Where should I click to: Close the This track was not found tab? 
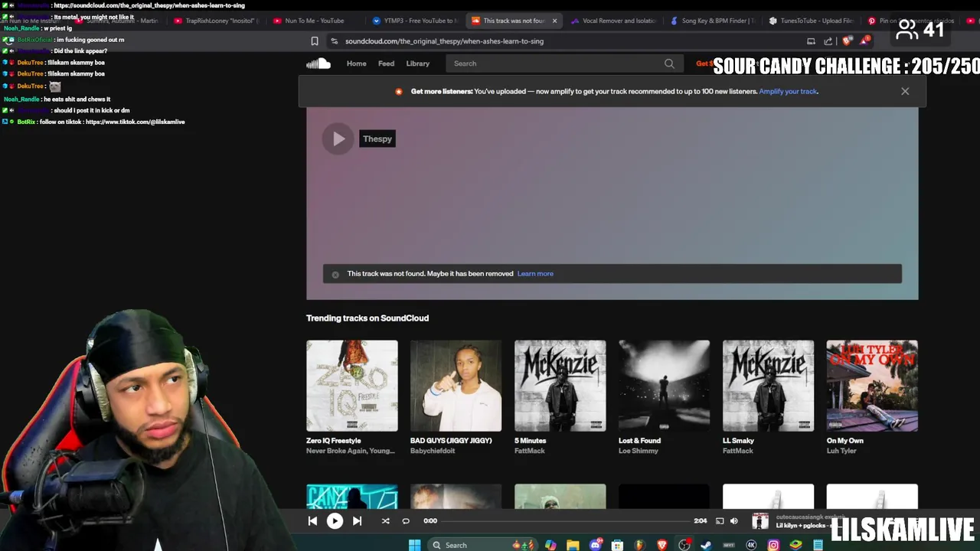click(554, 21)
